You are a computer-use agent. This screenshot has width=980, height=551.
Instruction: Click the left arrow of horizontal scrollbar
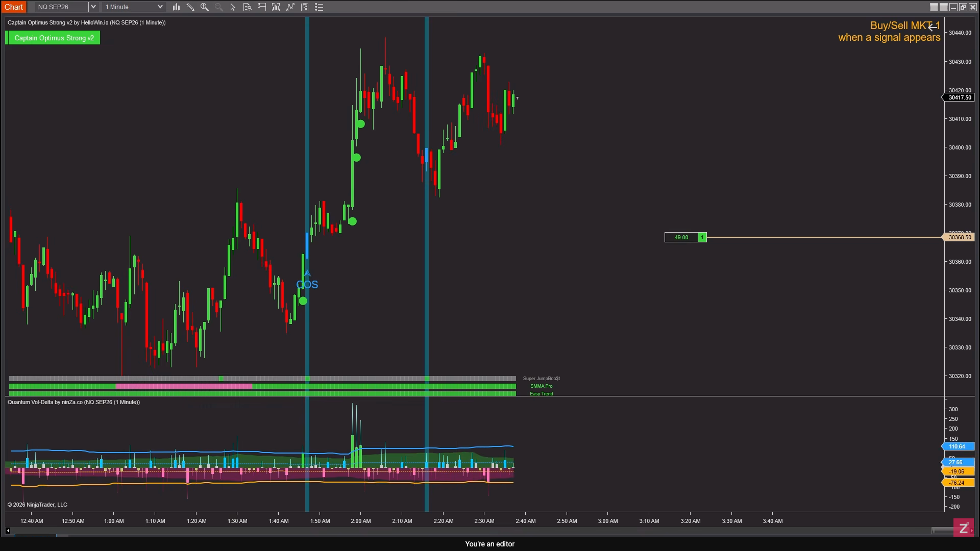coord(8,531)
